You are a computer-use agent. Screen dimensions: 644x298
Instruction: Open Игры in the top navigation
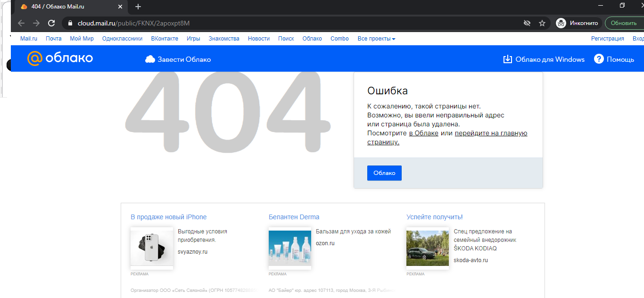click(x=193, y=39)
